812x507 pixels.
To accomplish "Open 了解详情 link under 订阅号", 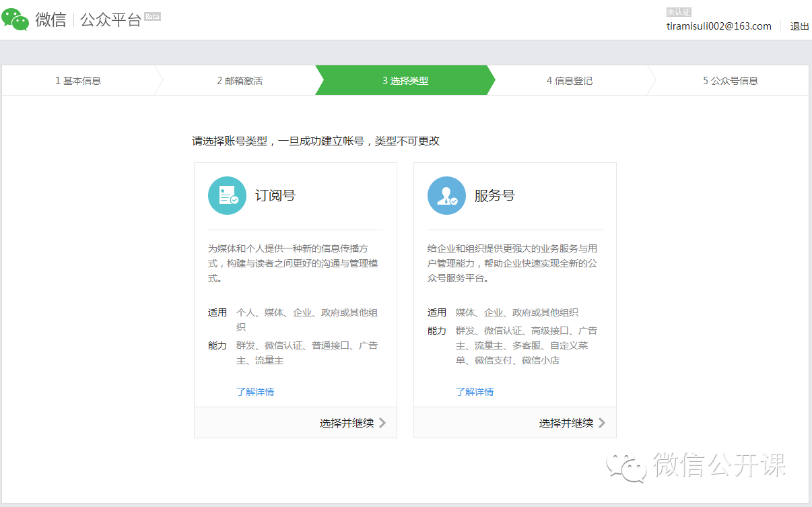I will [x=255, y=392].
